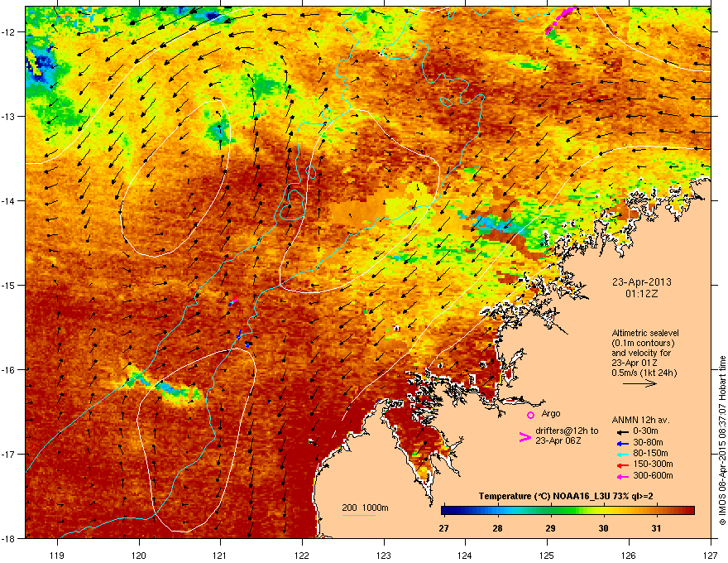Click the 'ANMN 12h av.' heading
The image size is (728, 563).
point(640,420)
